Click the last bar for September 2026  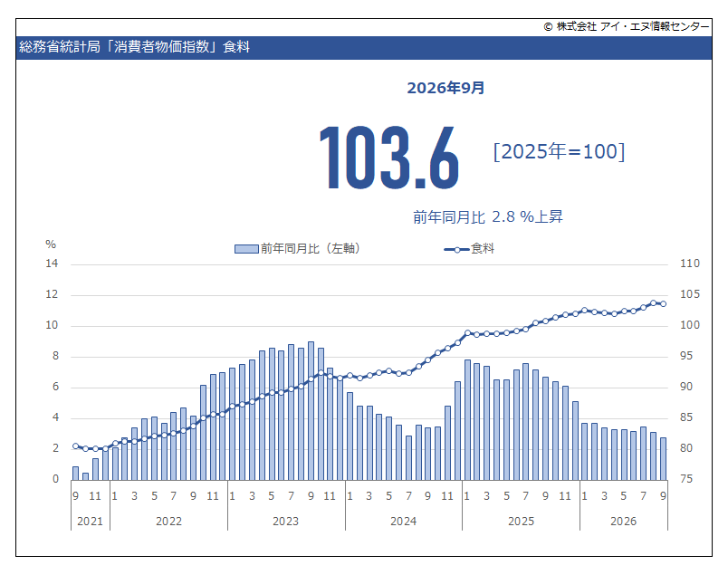tap(663, 459)
